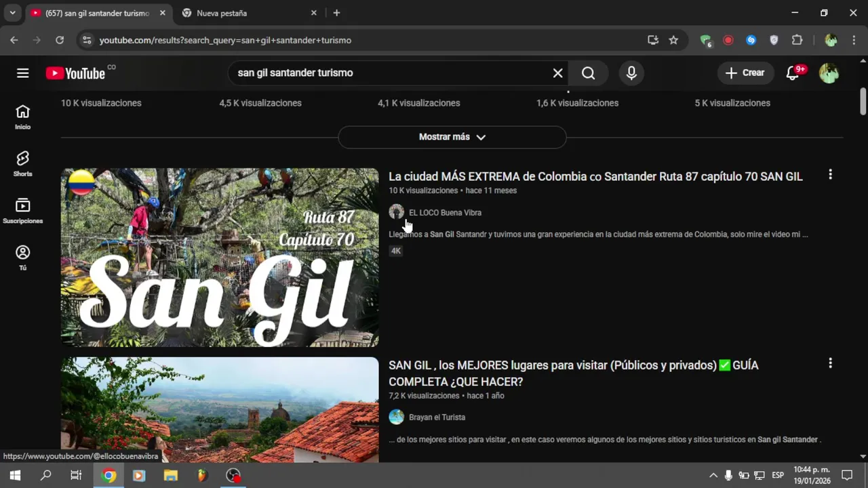The width and height of the screenshot is (868, 488).
Task: Click Brayan el Turista channel avatar
Action: pos(396,417)
